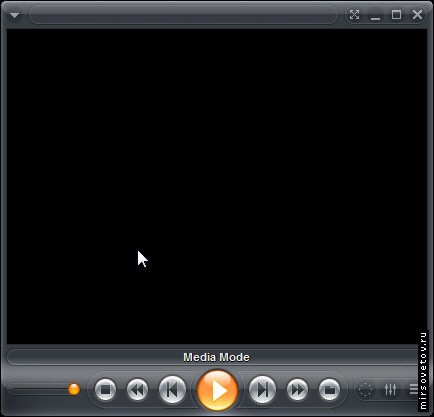
Task: Minimize the player window
Action: (375, 15)
